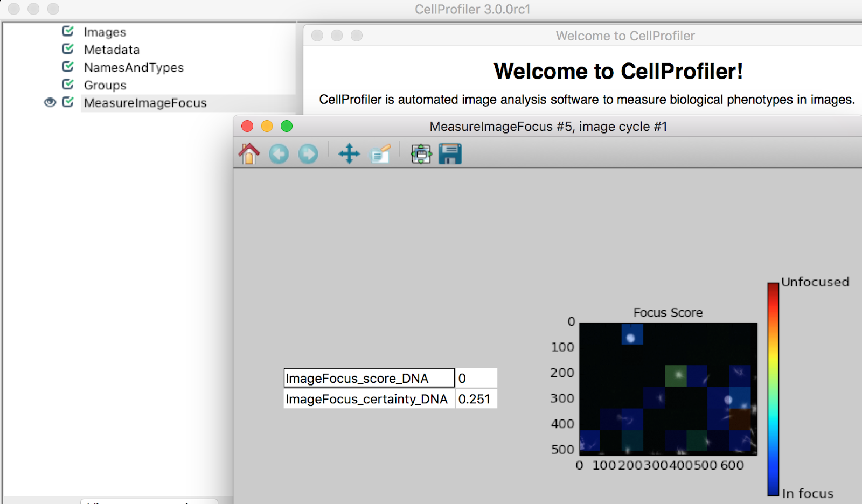Image resolution: width=862 pixels, height=504 pixels.
Task: Click the rainbow focus colorbar
Action: 773,389
